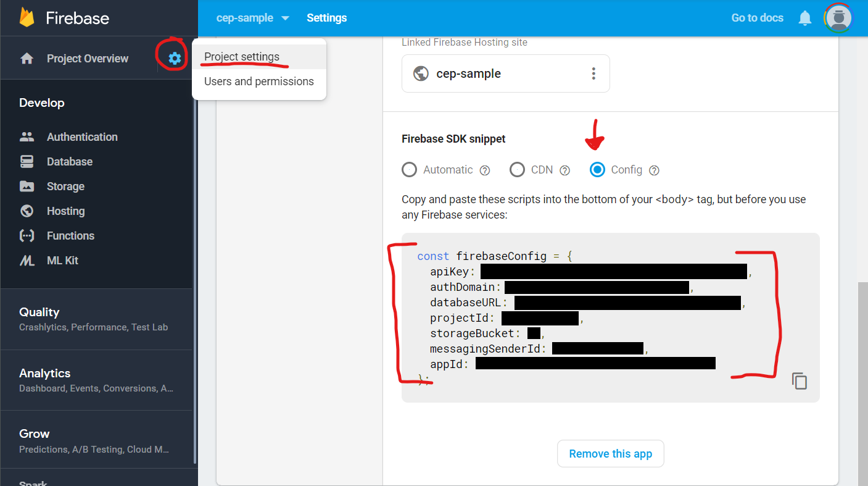Open the Go to docs link
The image size is (868, 486).
pyautogui.click(x=757, y=18)
